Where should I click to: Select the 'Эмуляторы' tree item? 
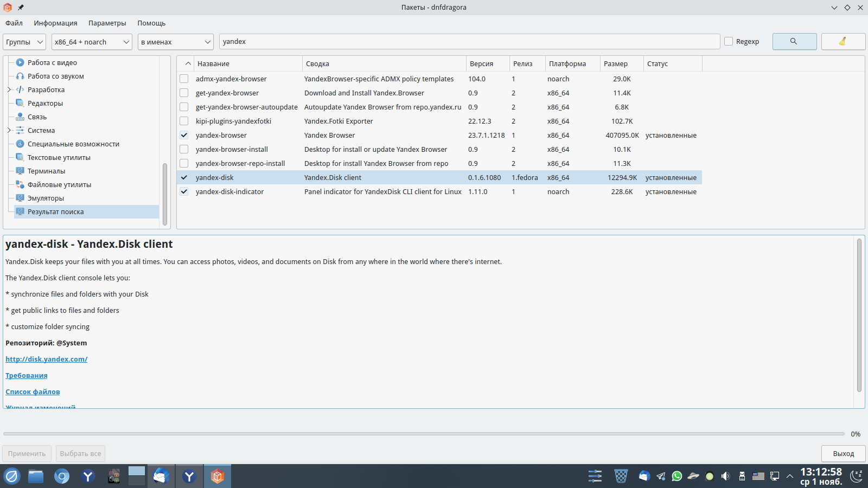(x=46, y=198)
